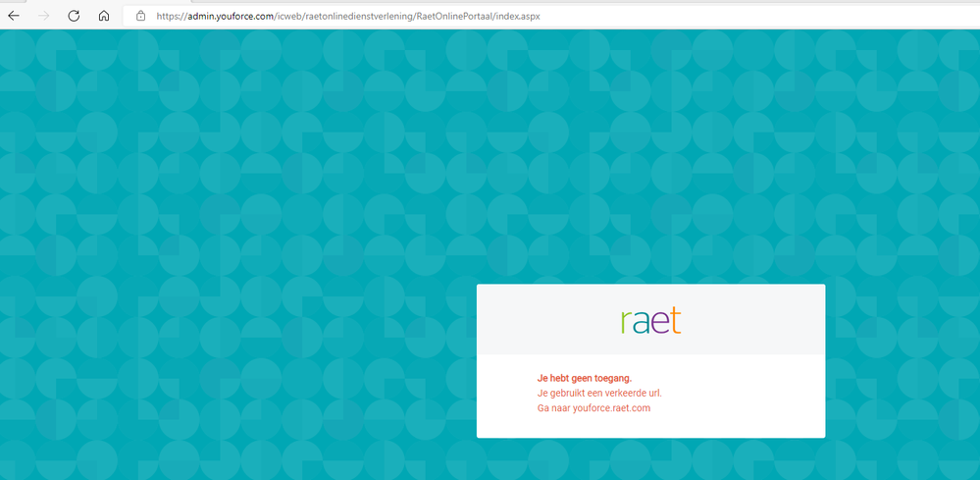
Task: Click the raet logo
Action: point(650,320)
